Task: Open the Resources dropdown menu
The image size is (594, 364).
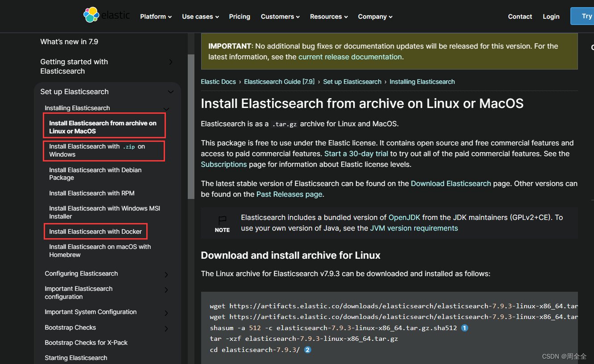Action: click(x=329, y=17)
